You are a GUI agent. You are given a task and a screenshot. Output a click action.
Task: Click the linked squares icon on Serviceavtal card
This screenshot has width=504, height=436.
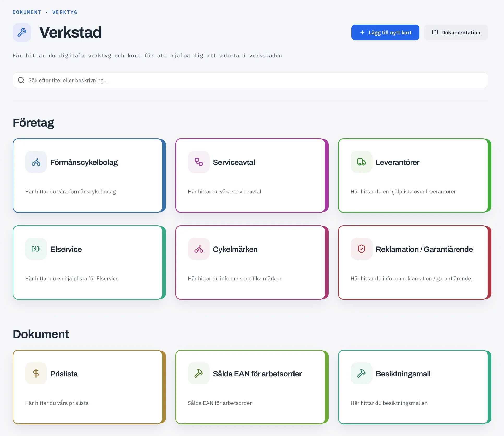[199, 162]
